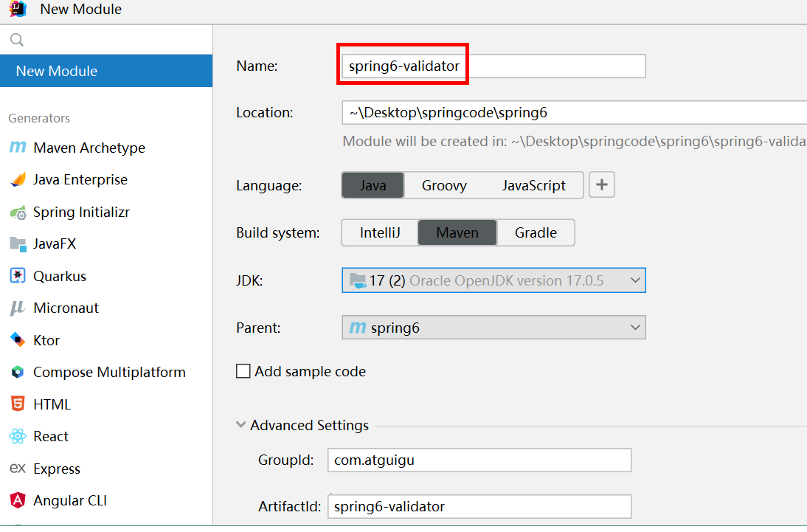Viewport: 807px width, 532px height.
Task: Select the Ktor generator icon
Action: [17, 340]
